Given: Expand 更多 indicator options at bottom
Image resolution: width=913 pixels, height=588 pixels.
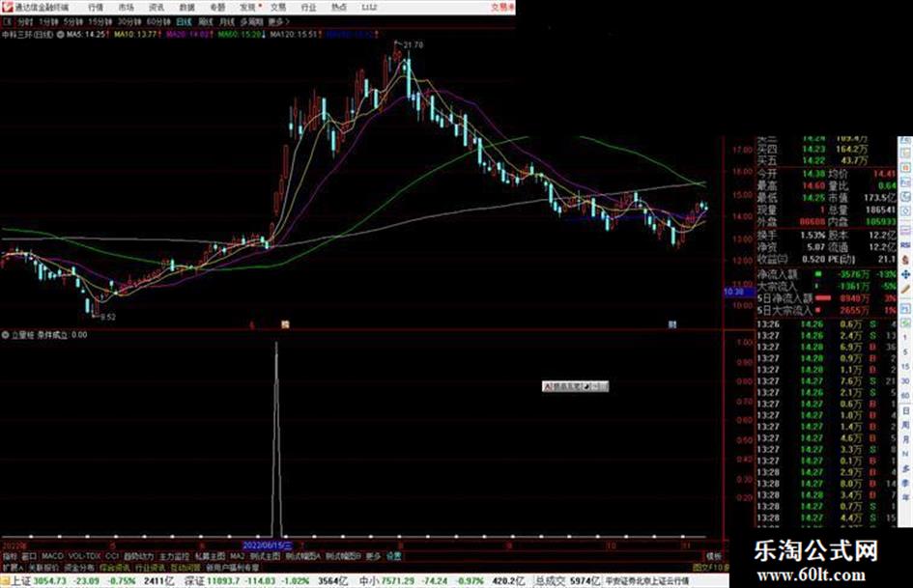Looking at the screenshot, I should (x=373, y=556).
